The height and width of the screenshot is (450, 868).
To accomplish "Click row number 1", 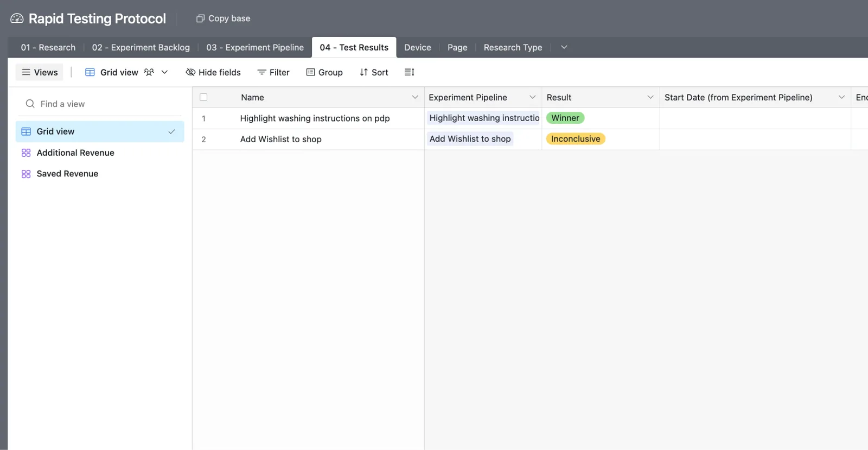I will (203, 118).
